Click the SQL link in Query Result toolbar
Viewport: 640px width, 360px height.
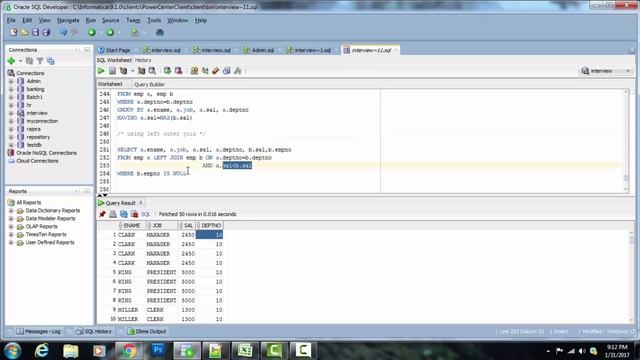click(x=146, y=214)
